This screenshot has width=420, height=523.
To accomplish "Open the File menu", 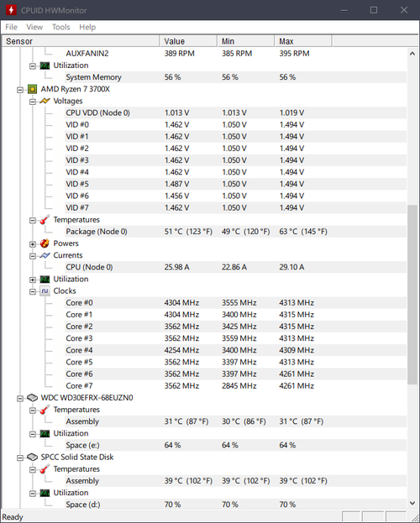I will coord(12,27).
